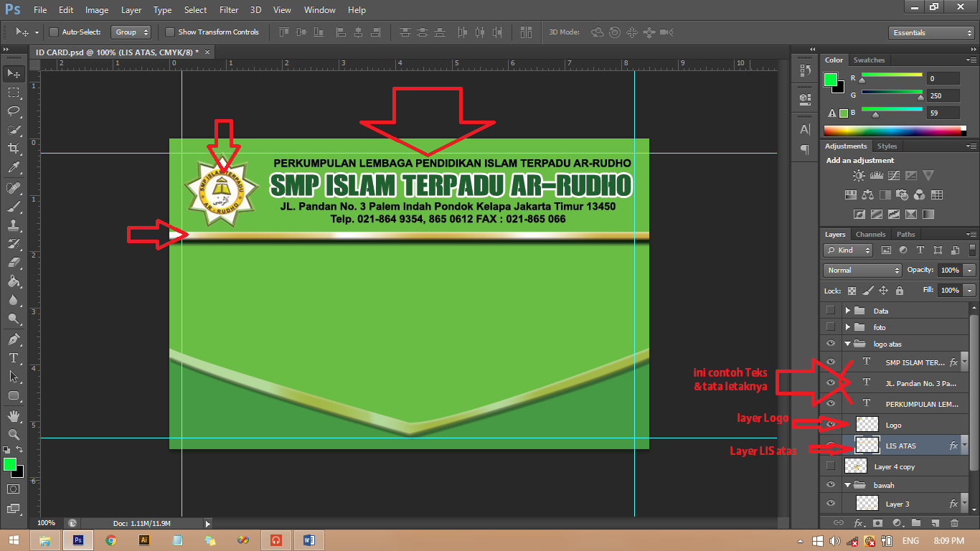Select the Dodge tool
The height and width of the screenshot is (551, 980).
coord(14,319)
